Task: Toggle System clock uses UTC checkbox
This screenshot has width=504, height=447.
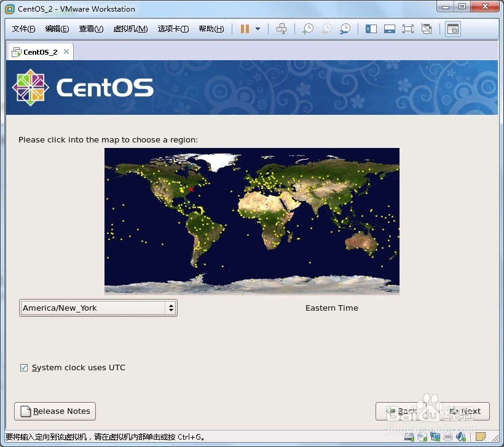Action: coord(24,368)
